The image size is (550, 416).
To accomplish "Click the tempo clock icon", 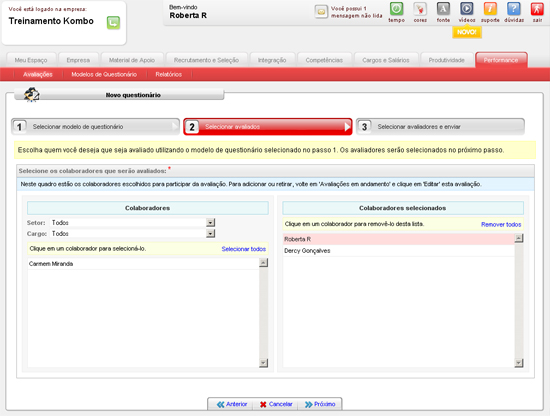I will point(396,9).
